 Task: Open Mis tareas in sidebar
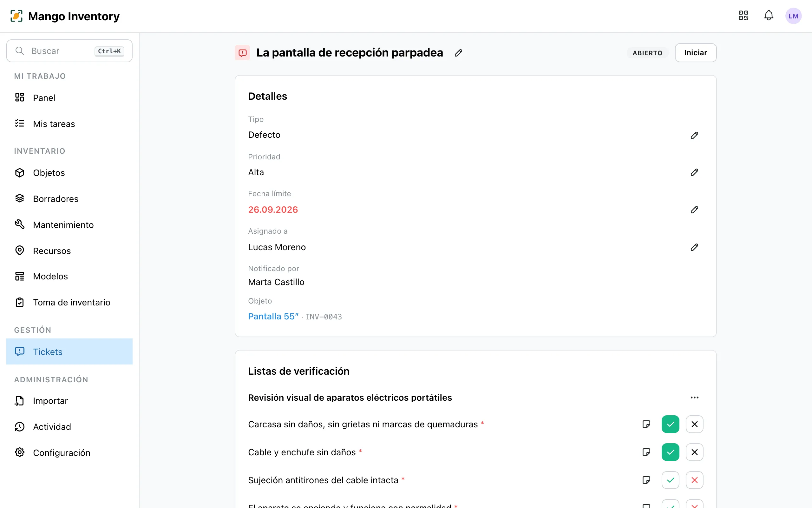click(69, 124)
